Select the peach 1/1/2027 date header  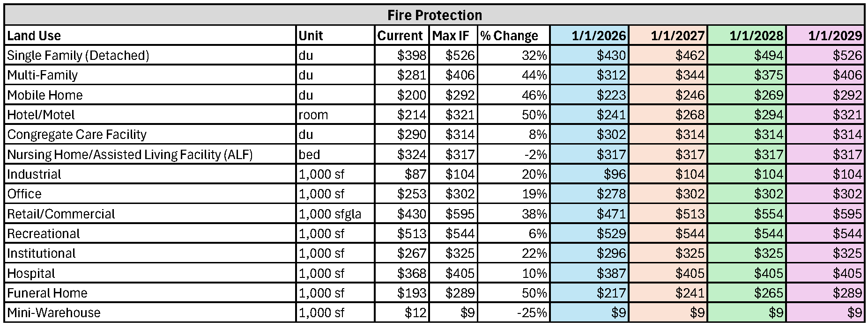click(x=677, y=36)
